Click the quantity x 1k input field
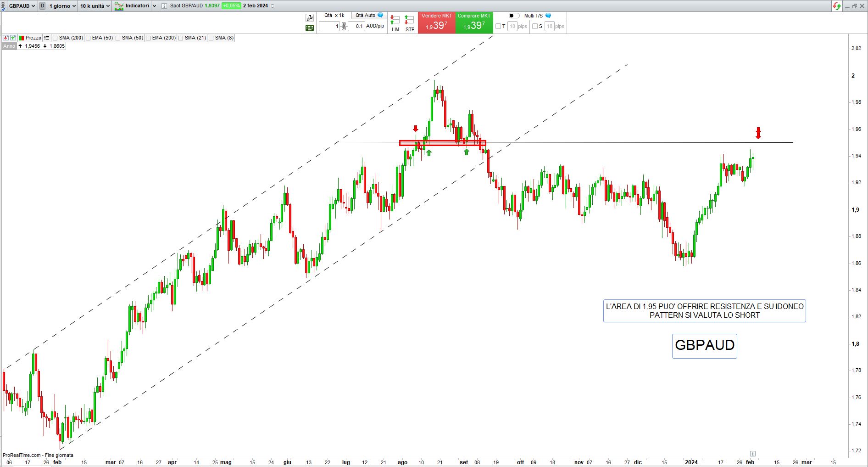868x467 pixels. click(x=329, y=26)
